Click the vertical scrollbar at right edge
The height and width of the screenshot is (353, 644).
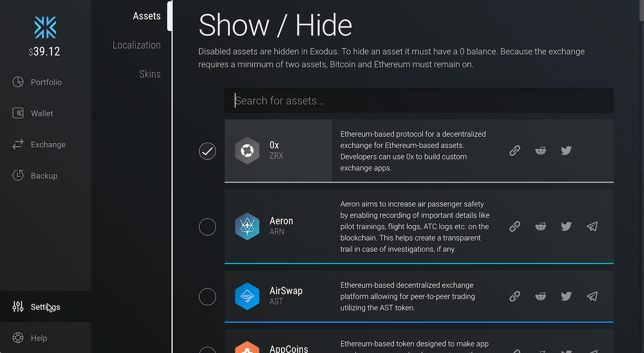click(x=641, y=11)
